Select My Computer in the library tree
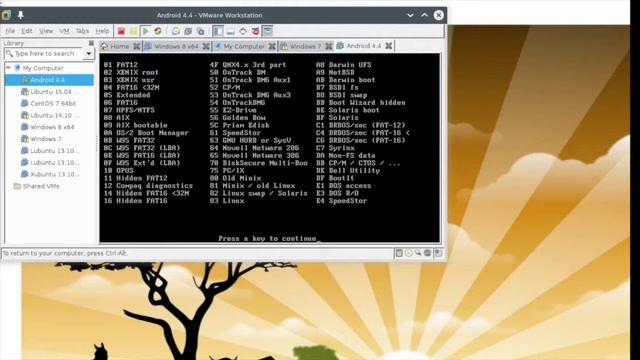 (43, 68)
